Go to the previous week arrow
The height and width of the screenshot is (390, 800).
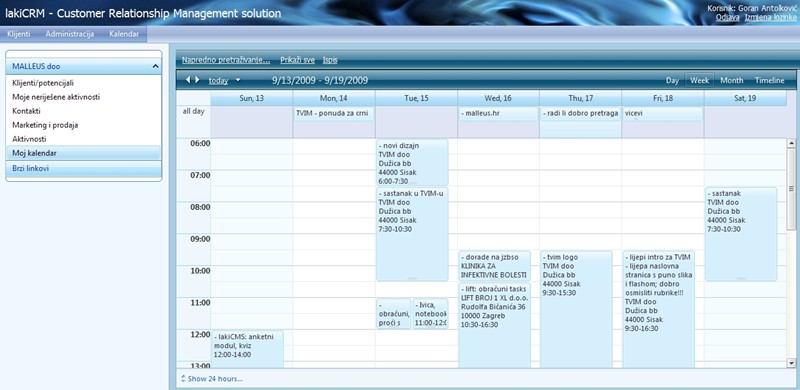188,80
